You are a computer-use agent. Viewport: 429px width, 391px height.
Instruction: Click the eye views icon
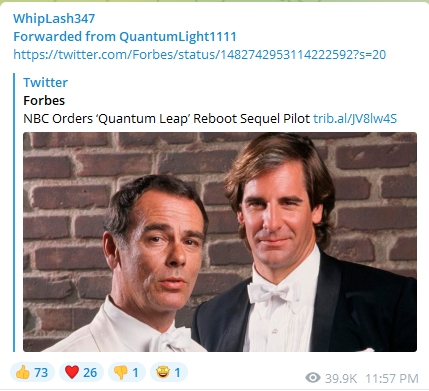click(313, 378)
